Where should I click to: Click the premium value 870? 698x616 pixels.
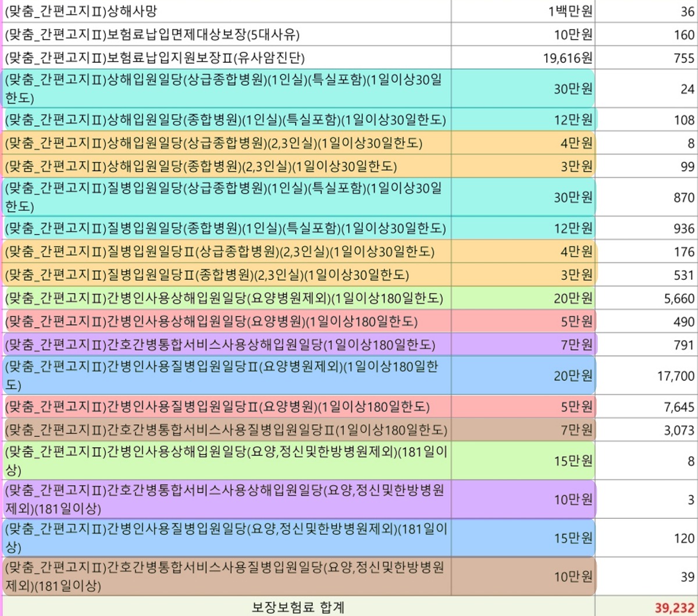(x=684, y=198)
